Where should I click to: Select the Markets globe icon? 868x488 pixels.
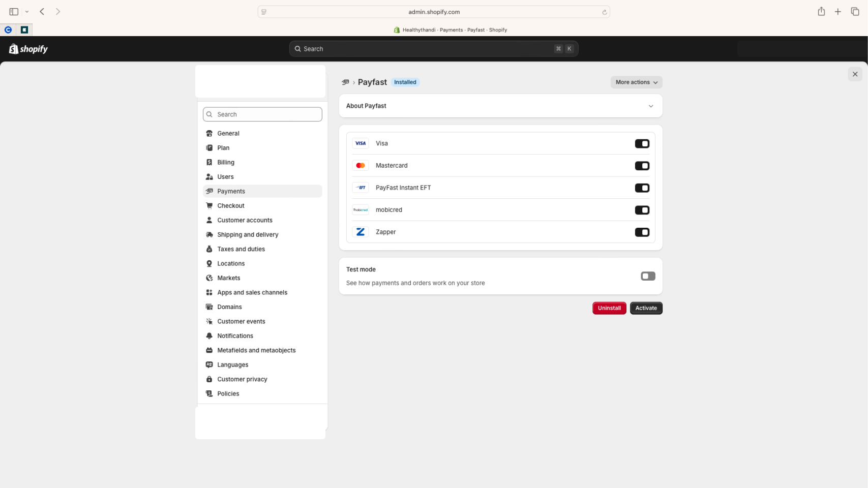[209, 278]
